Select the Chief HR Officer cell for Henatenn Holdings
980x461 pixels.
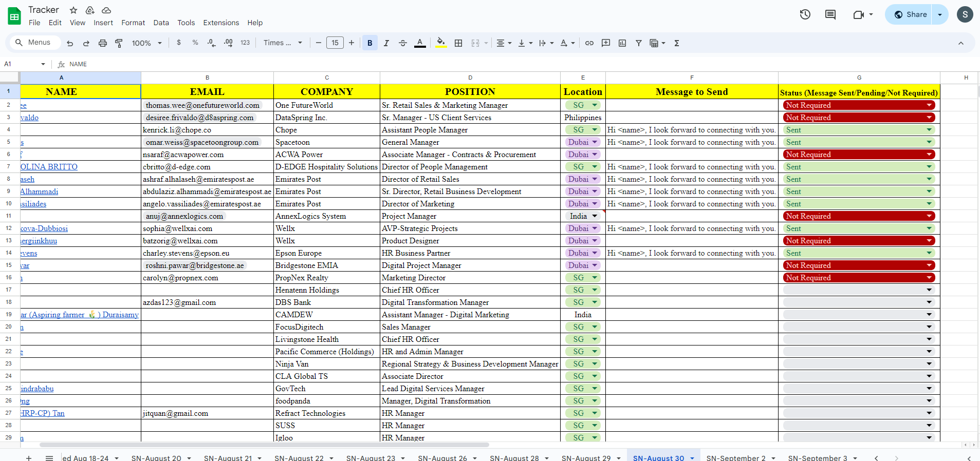pyautogui.click(x=470, y=290)
